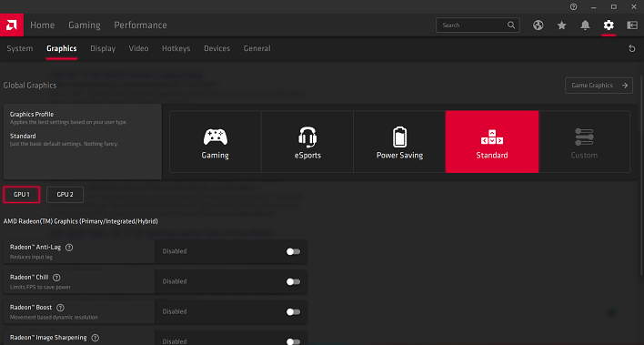Open the Gaming menu
Screen dimensions: 644x345
coord(85,25)
